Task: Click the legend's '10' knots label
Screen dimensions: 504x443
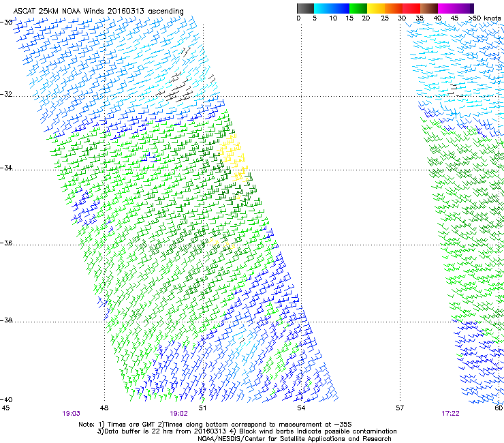Action: (333, 18)
